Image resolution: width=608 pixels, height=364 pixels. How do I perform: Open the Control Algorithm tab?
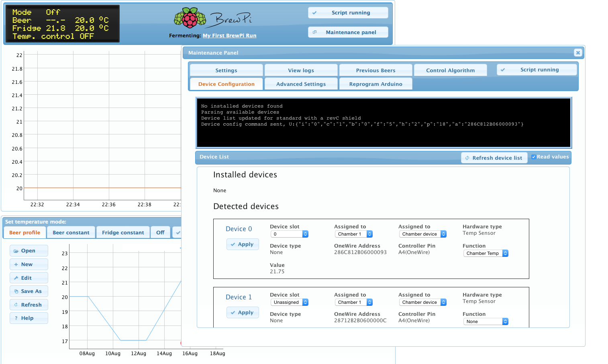450,70
